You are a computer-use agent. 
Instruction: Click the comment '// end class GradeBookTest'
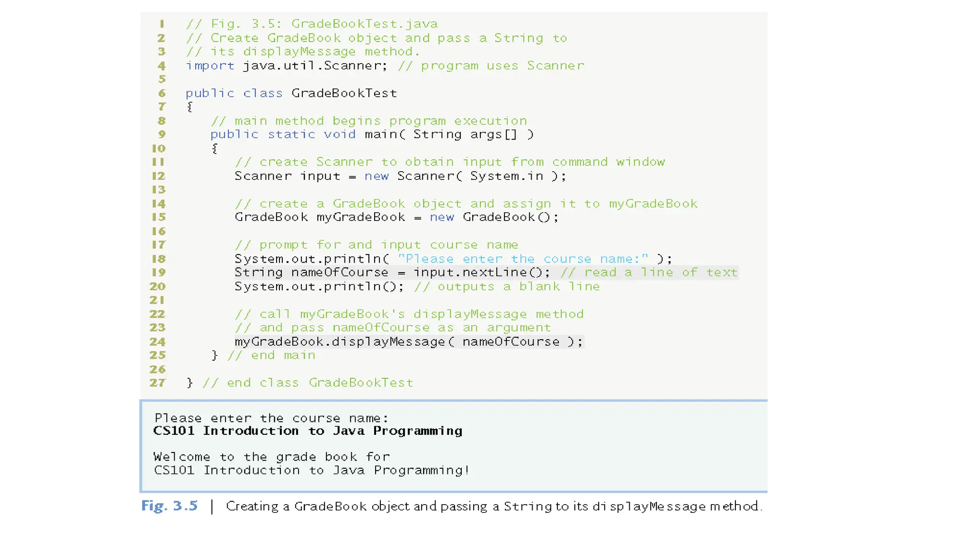tap(308, 383)
